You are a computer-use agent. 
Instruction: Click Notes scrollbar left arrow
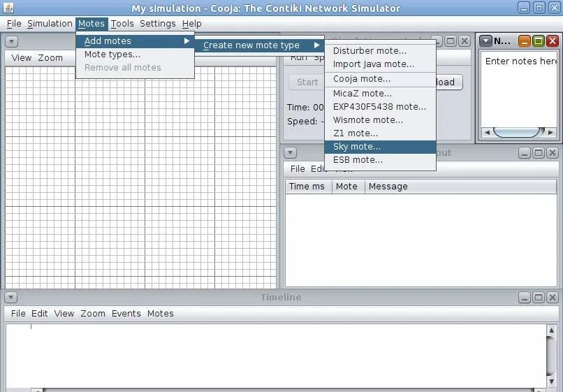tap(487, 132)
